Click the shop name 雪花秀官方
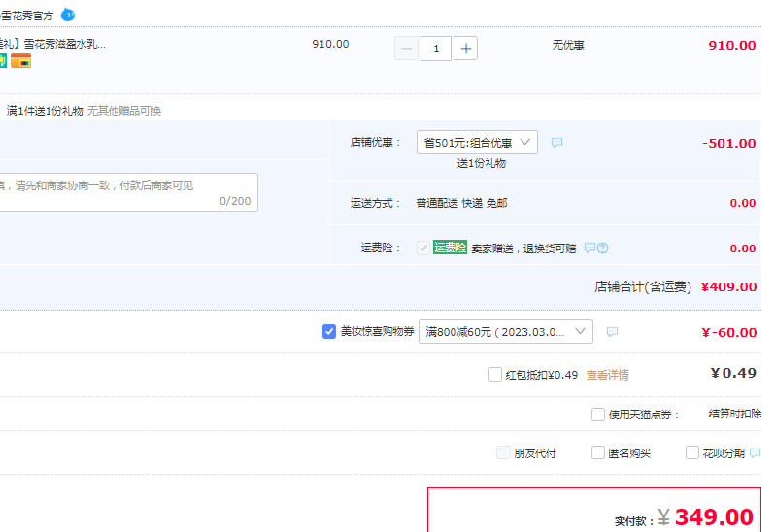774x532 pixels. tap(27, 16)
